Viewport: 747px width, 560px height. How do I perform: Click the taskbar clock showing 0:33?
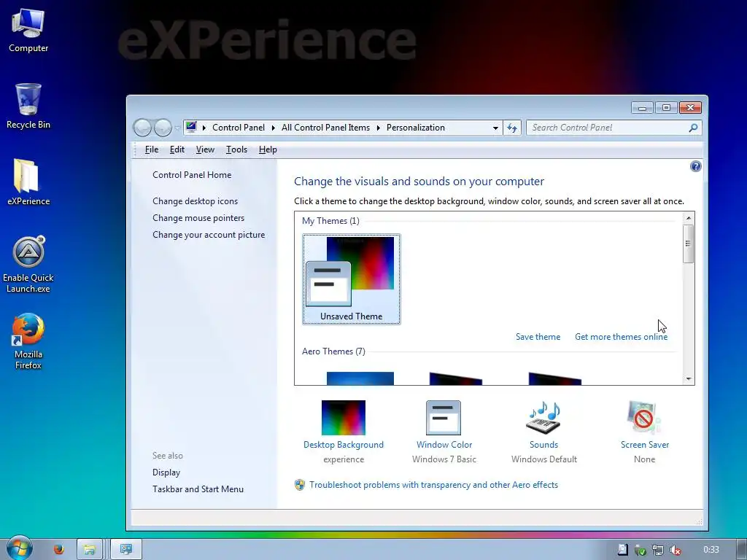[x=711, y=550]
